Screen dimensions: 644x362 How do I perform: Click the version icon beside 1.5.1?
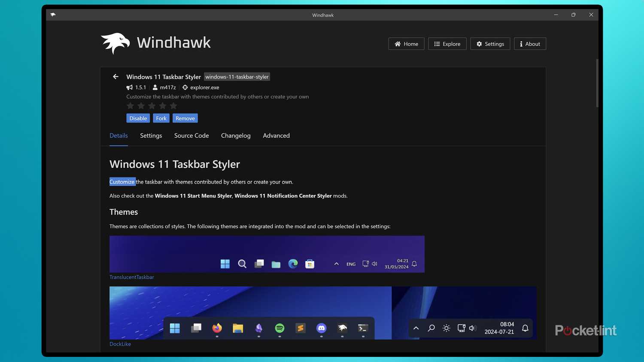129,87
